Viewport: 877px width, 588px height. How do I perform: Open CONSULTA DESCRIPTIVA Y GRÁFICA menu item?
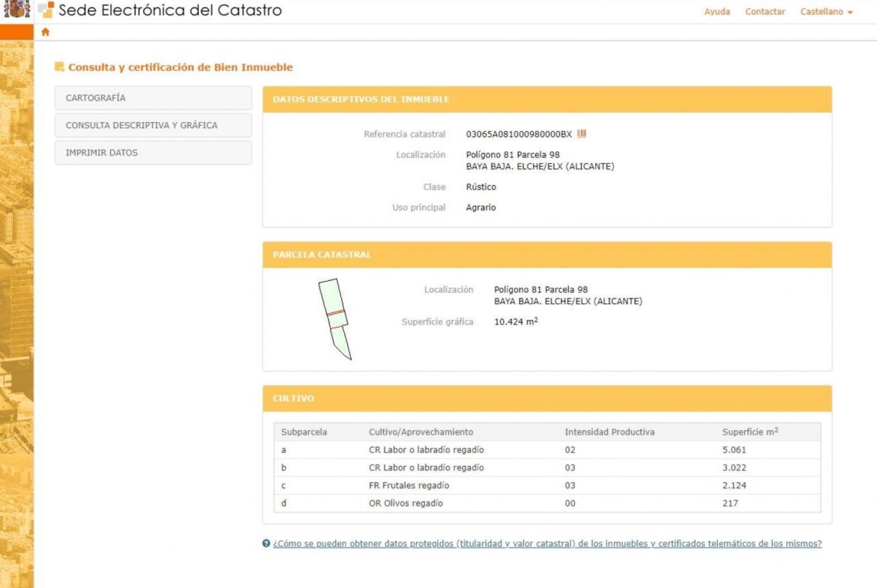tap(153, 125)
